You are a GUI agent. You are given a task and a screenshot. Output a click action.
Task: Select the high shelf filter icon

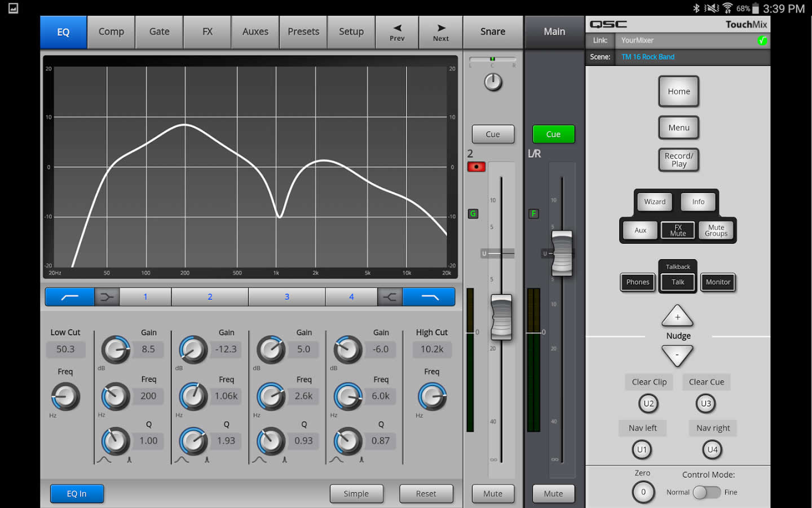point(390,297)
